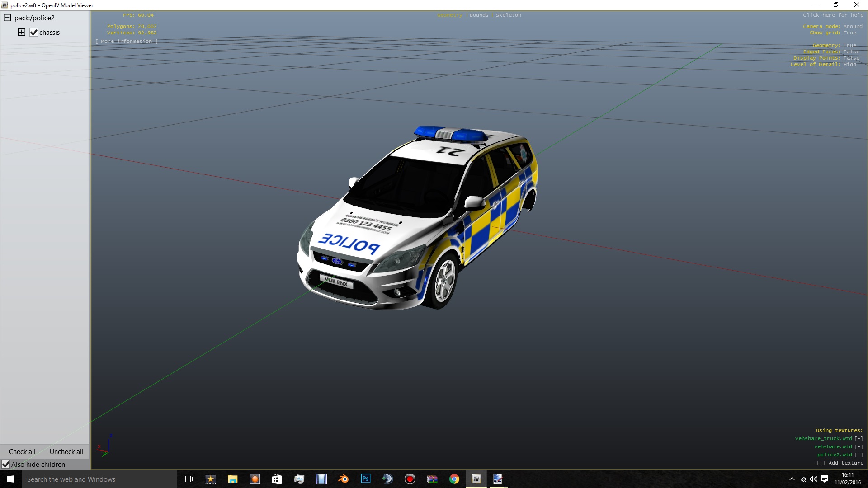Open Photoshop from the taskbar
The width and height of the screenshot is (868, 488).
(366, 479)
